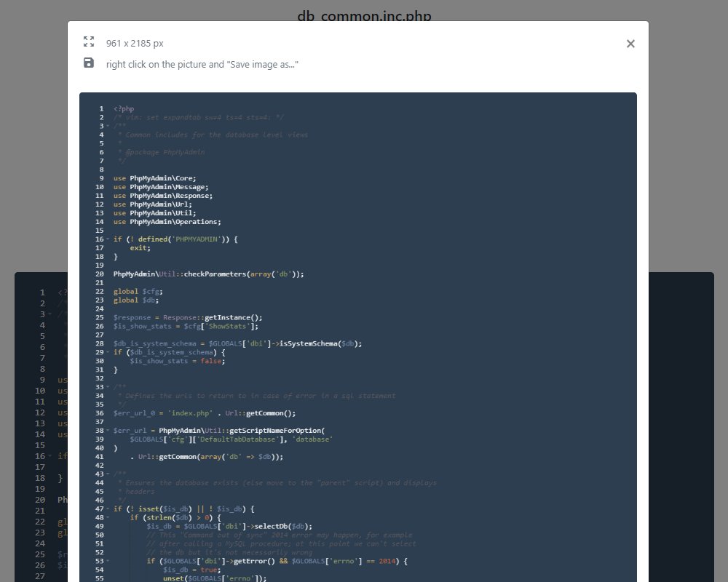Click the db_common.inc.php page title
This screenshot has height=582, width=728.
coord(365,16)
